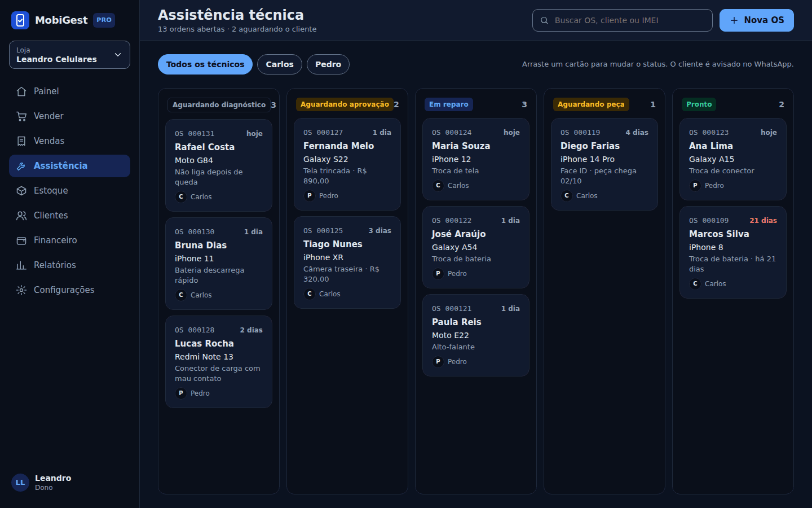Open Maria Souza iPhone 12 card

(475, 159)
